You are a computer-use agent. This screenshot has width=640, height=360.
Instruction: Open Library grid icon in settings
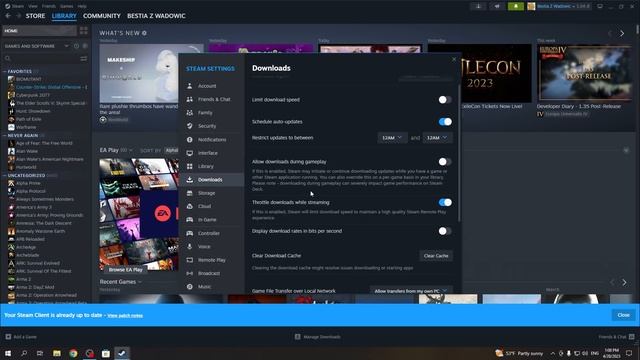189,166
